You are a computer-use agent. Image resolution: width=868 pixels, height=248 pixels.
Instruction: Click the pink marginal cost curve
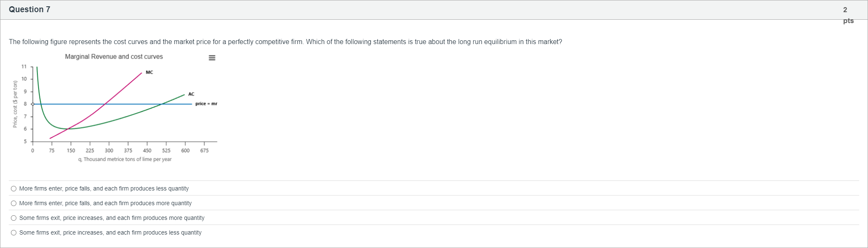[x=122, y=89]
